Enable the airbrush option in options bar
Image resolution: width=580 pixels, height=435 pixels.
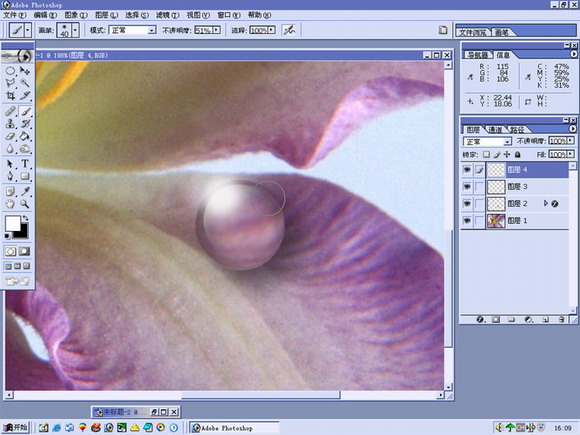(289, 30)
